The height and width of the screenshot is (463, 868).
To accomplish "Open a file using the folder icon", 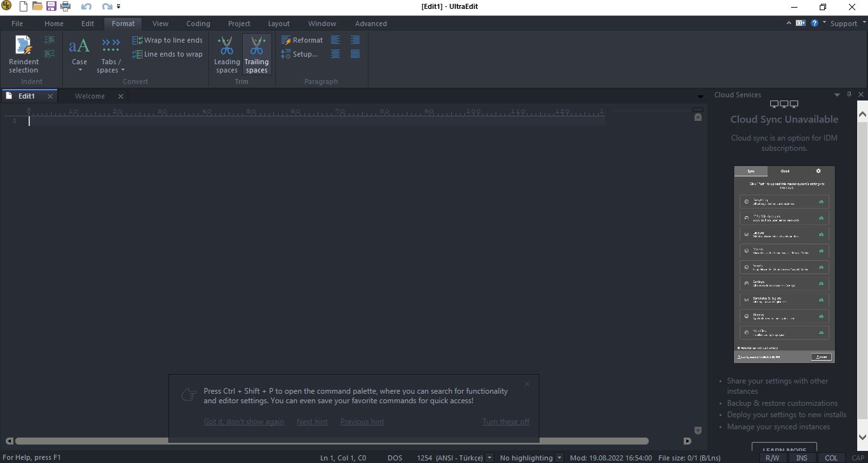I will coord(37,7).
